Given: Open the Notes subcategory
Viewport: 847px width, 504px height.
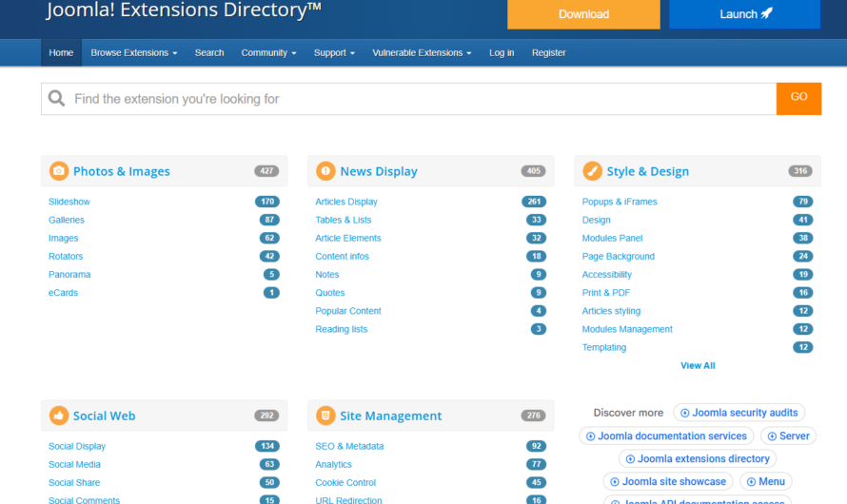Looking at the screenshot, I should tap(327, 275).
